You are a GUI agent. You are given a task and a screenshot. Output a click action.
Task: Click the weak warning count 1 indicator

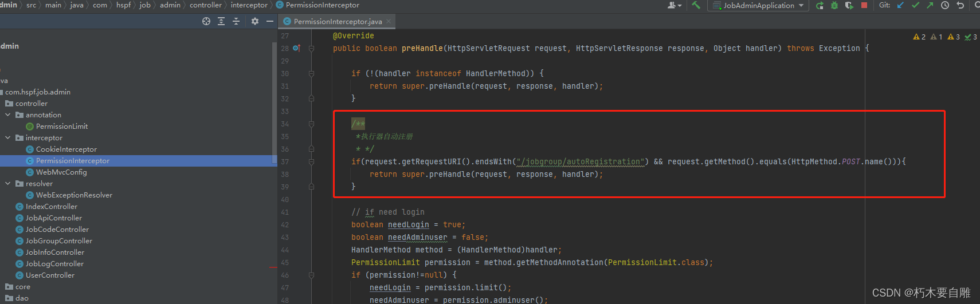[936, 37]
